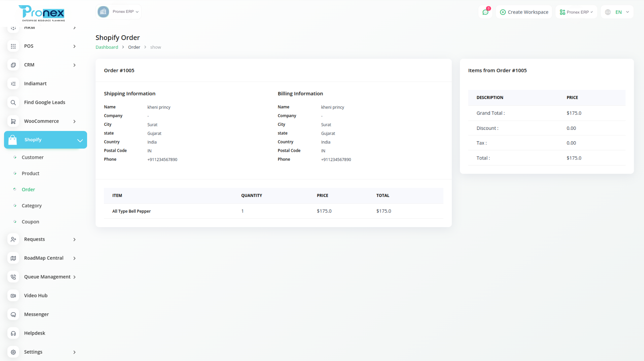
Task: Expand the Queue Management submenu chevron
Action: point(75,277)
